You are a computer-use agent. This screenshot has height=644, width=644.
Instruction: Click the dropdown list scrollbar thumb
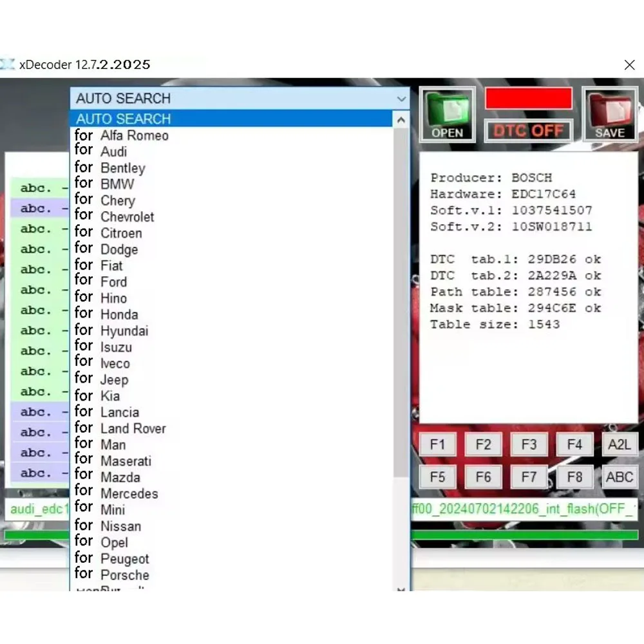tap(401, 302)
